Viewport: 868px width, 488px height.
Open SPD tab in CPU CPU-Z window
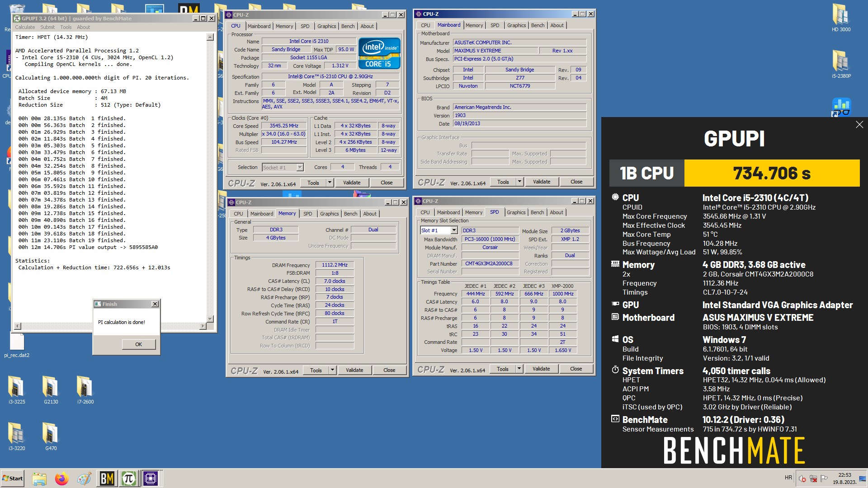(x=305, y=26)
